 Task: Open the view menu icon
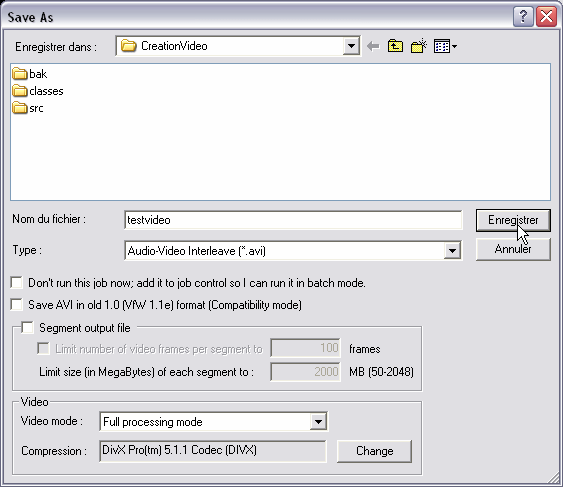click(x=445, y=46)
